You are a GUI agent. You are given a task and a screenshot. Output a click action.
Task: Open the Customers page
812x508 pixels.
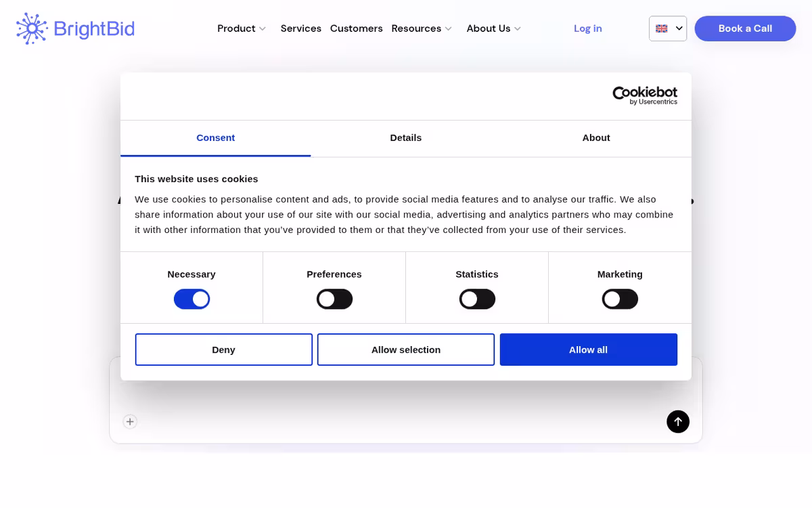click(x=357, y=28)
